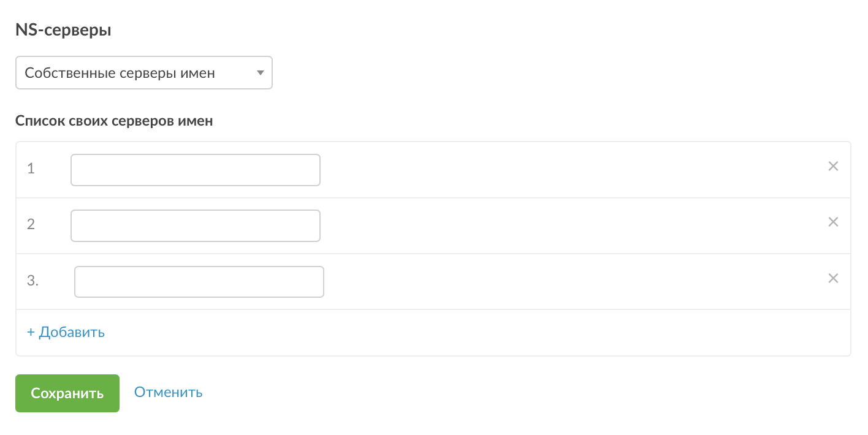Select the third name server input
Screen dimensions: 868x435
[199, 282]
